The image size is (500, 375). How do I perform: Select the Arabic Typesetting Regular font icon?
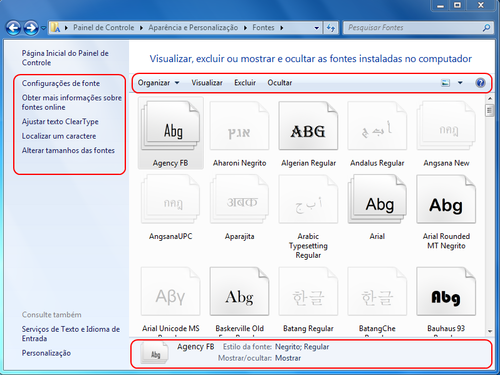click(x=308, y=199)
